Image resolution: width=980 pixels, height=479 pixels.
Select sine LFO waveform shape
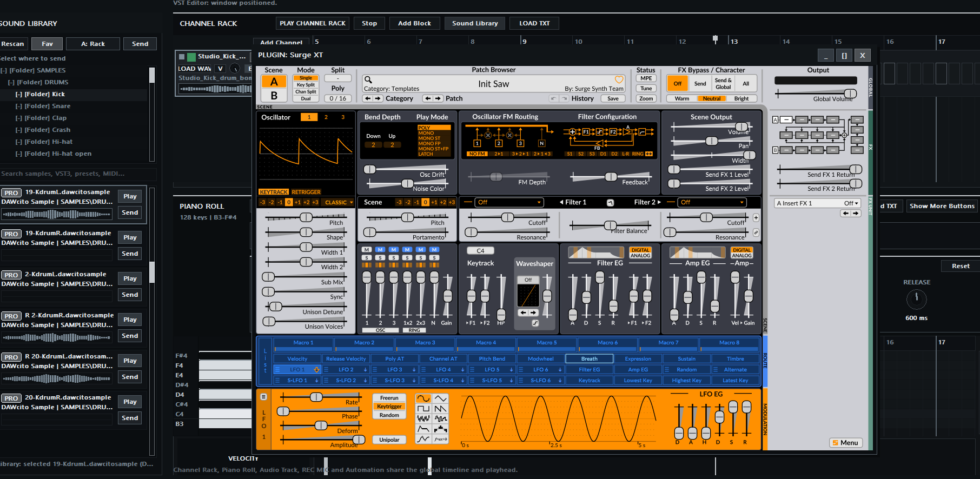tap(423, 398)
